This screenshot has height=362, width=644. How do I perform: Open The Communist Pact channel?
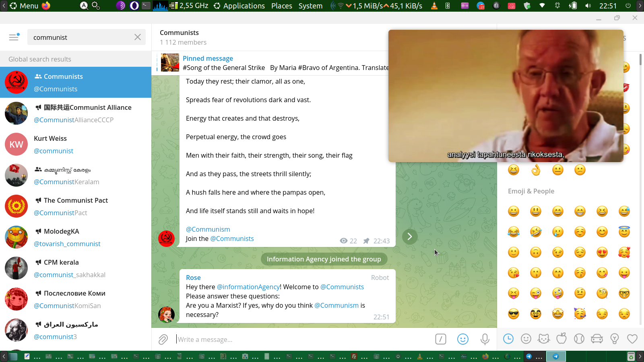(76, 206)
